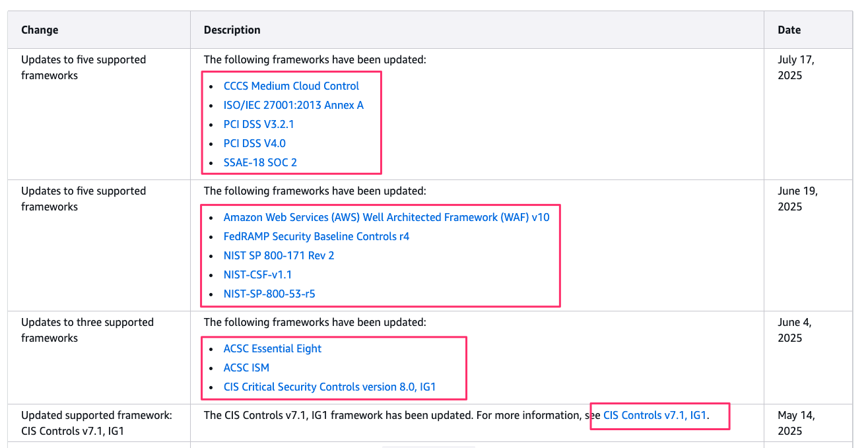The height and width of the screenshot is (448, 868).
Task: Open AWS Well Architected Framework v10 link
Action: tap(386, 217)
